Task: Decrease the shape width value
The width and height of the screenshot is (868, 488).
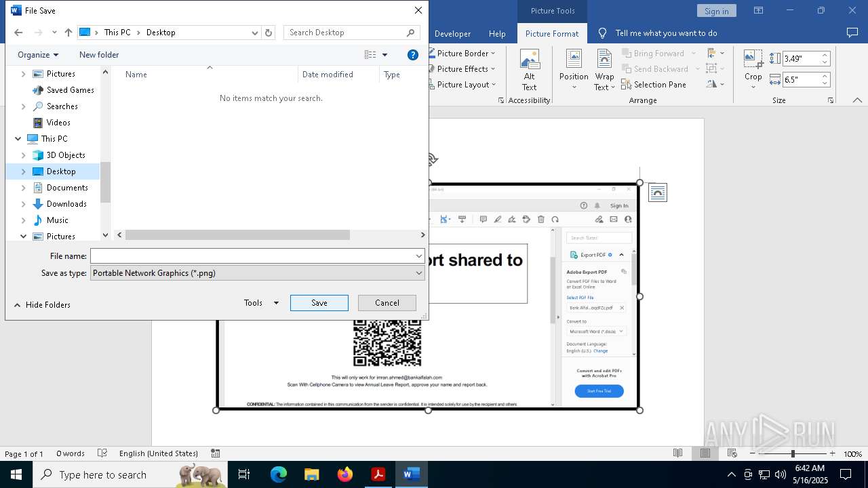Action: [825, 83]
